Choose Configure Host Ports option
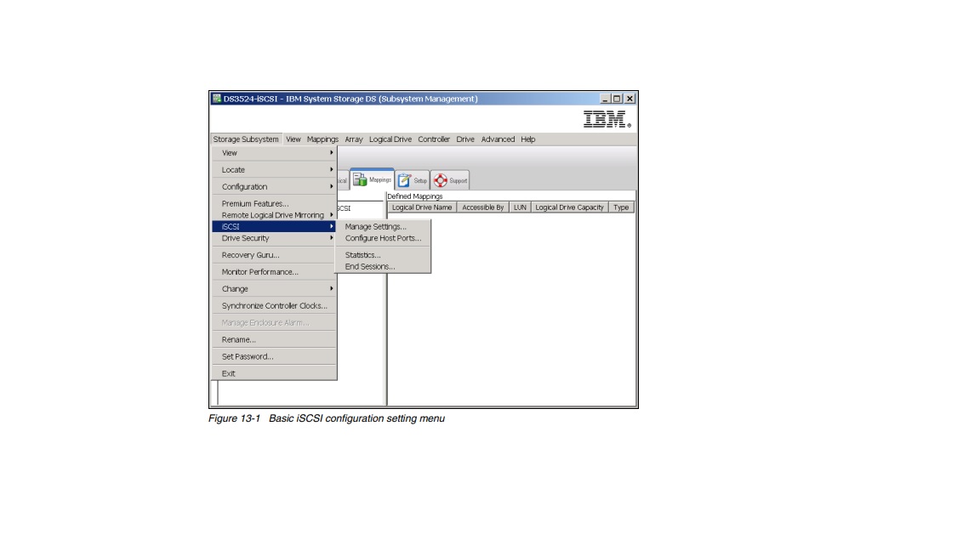Screen dimensions: 980x551 click(x=383, y=238)
